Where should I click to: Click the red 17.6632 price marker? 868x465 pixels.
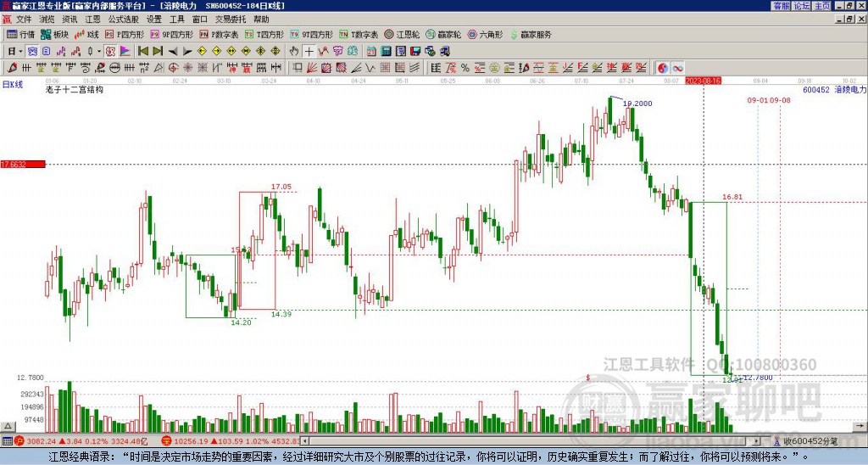[23, 164]
